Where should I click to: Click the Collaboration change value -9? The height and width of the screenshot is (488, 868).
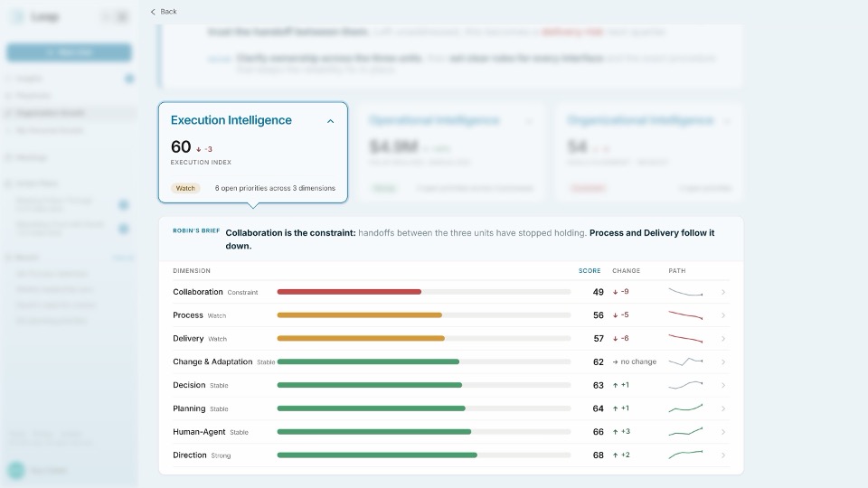click(x=620, y=292)
